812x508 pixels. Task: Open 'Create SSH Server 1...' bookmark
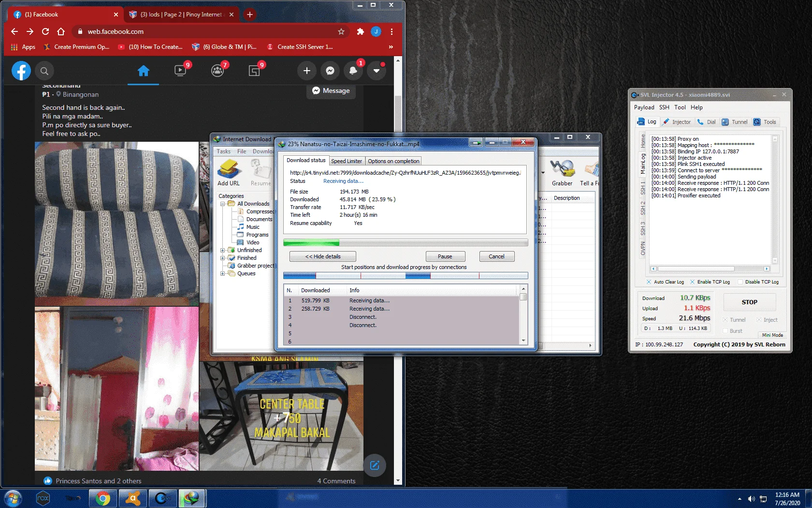point(300,47)
